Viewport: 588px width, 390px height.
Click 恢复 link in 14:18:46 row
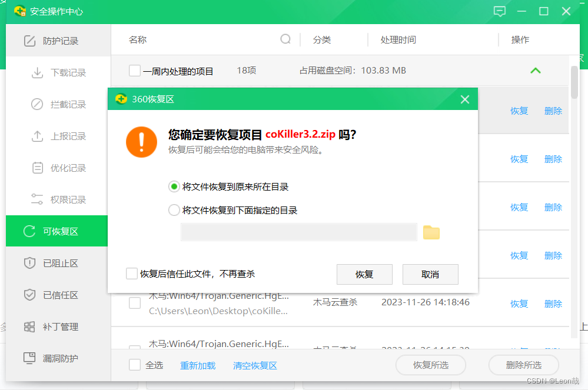click(x=519, y=304)
